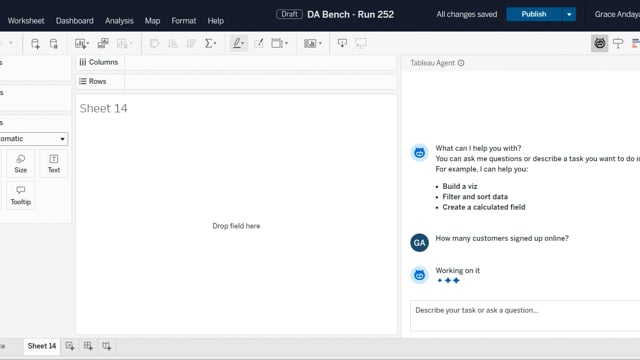Open the Totals sigma toolbar icon
The image size is (640, 360).
[210, 43]
